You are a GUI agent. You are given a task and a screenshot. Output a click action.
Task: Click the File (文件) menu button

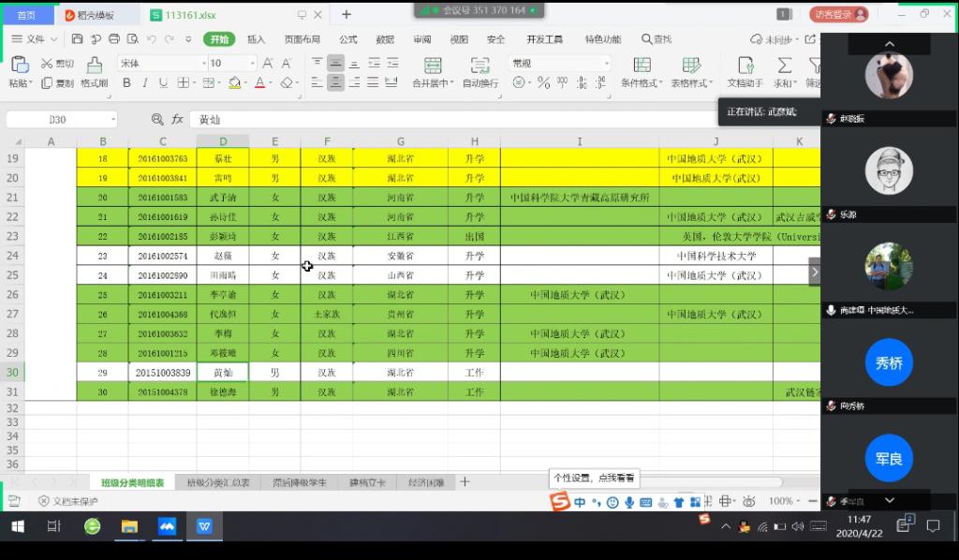[x=34, y=39]
